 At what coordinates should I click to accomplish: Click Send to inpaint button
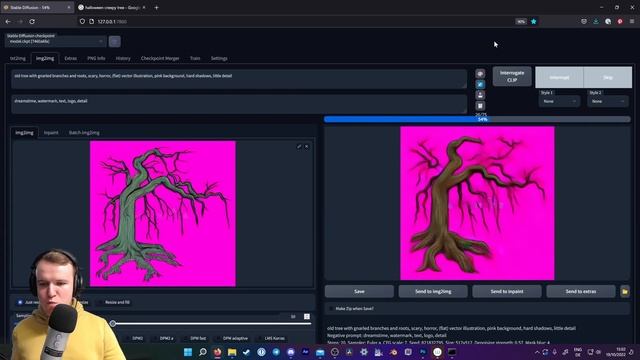click(x=507, y=291)
